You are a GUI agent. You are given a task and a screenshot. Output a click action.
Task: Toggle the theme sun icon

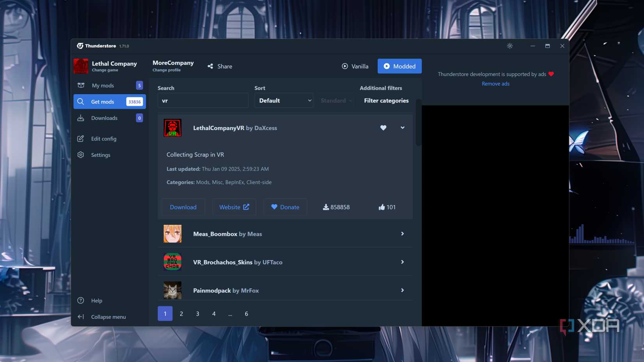click(510, 46)
